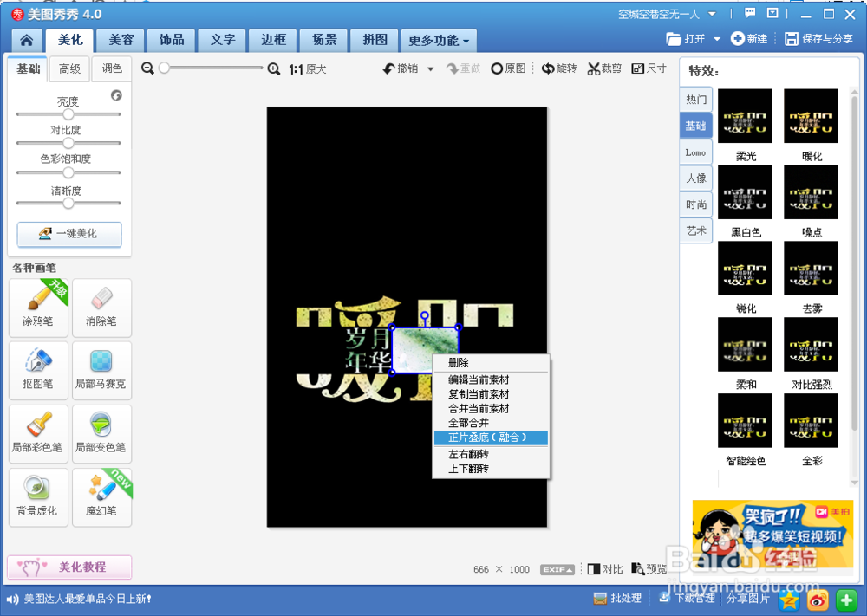Reset adjustments with the circular arrow icon
The width and height of the screenshot is (867, 616).
116,95
